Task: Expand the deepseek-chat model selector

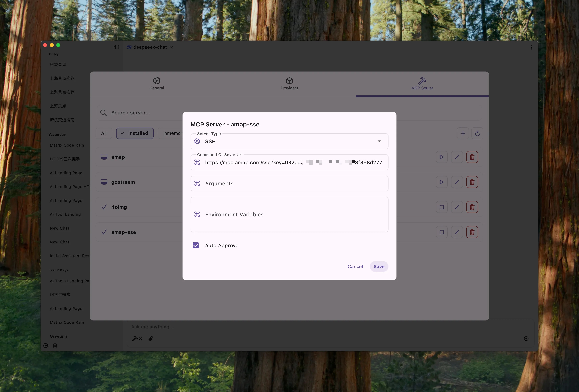Action: [150, 47]
